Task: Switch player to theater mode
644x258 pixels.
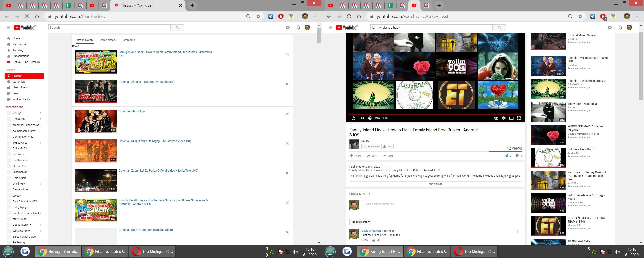Action: 511,118
